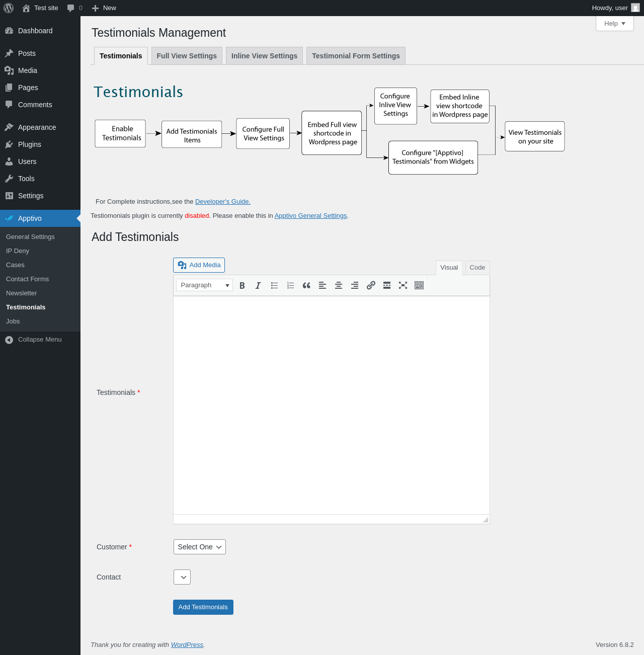Open Comments menu in sidebar
Viewport: 644px width, 655px height.
pos(40,105)
